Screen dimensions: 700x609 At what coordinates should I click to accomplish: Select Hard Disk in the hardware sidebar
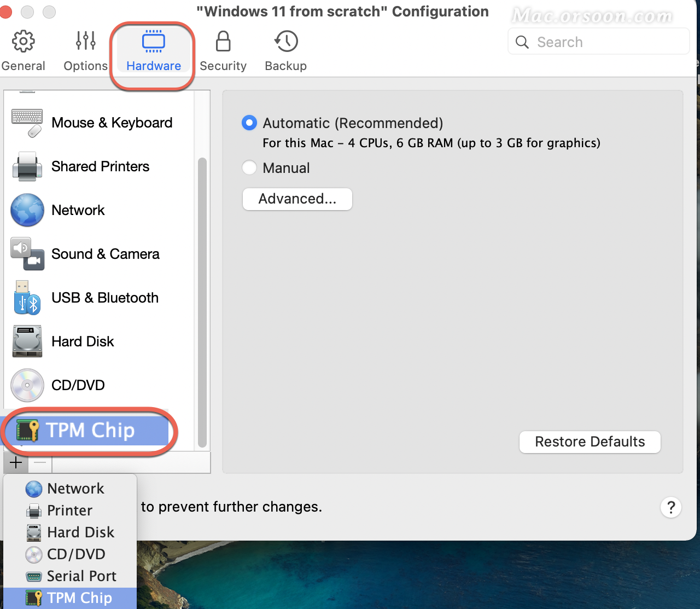tap(98, 341)
